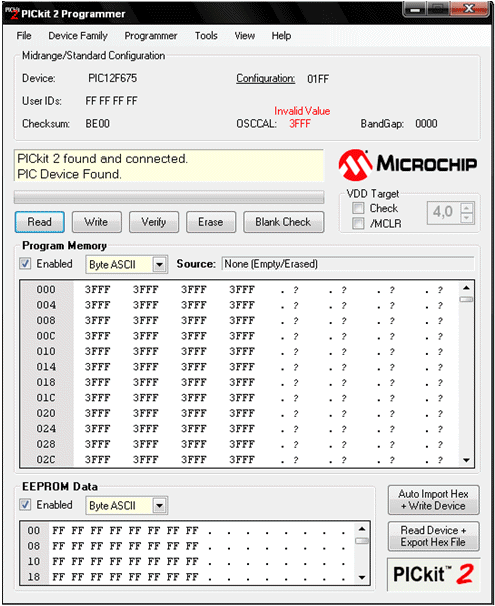Toggle the VDD Target Check checkbox
The width and height of the screenshot is (495, 606).
[x=358, y=208]
